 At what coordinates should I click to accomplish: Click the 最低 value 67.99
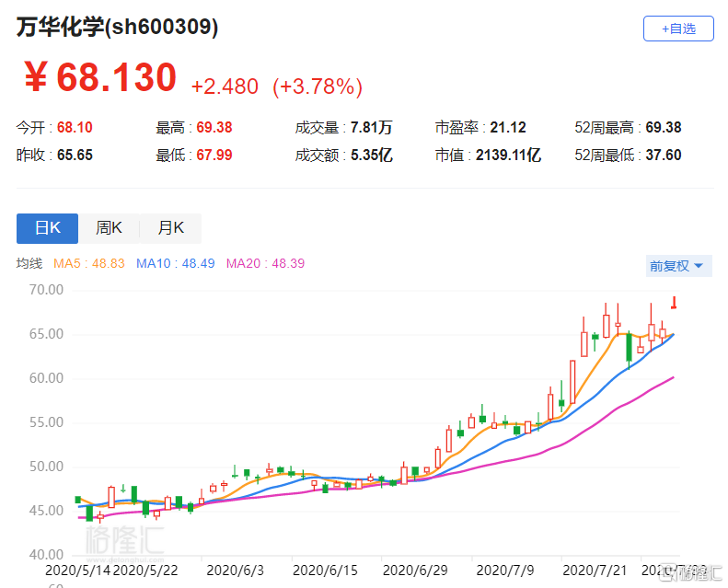(x=214, y=155)
